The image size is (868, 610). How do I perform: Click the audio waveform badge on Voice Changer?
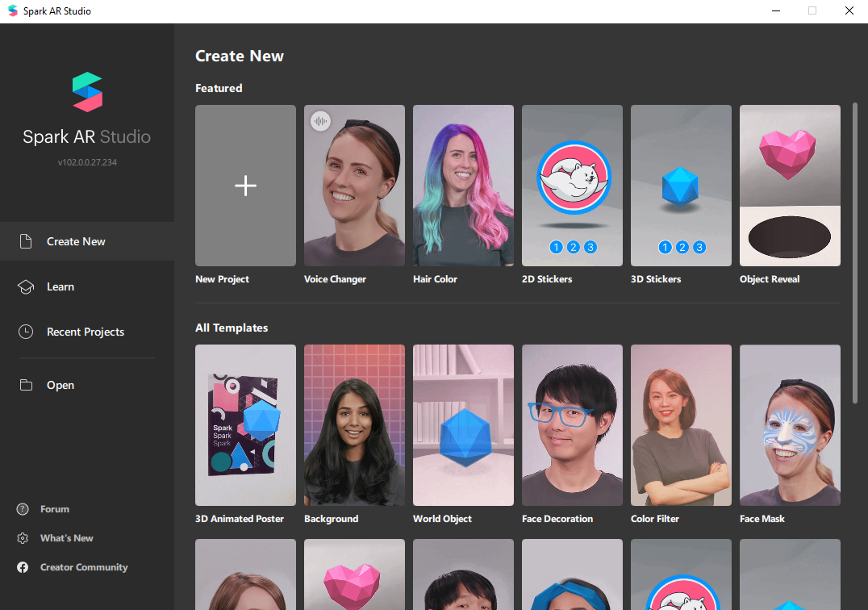pos(320,121)
